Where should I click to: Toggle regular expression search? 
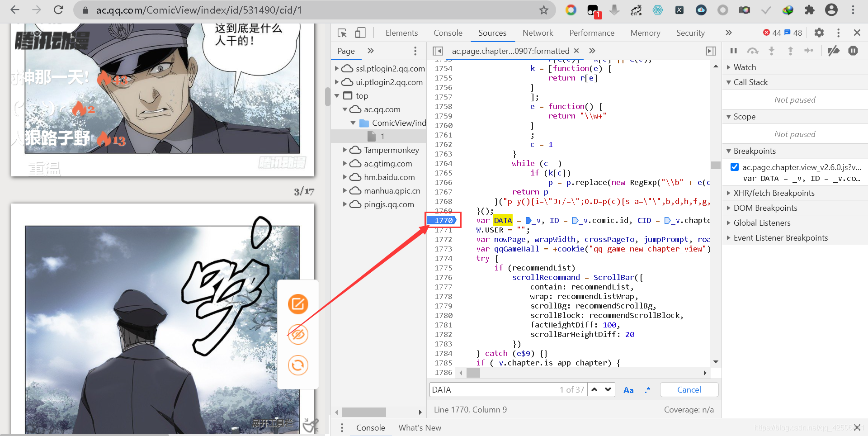[x=647, y=390]
